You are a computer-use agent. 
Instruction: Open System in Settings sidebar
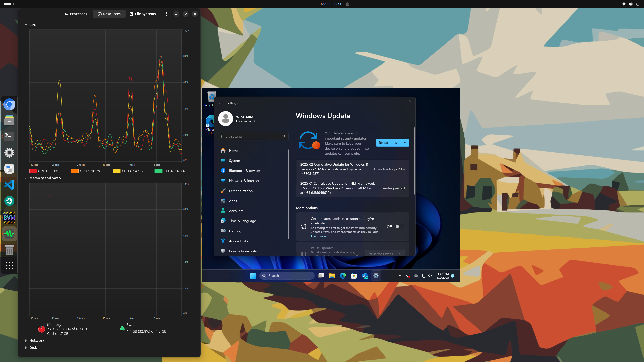[253, 161]
